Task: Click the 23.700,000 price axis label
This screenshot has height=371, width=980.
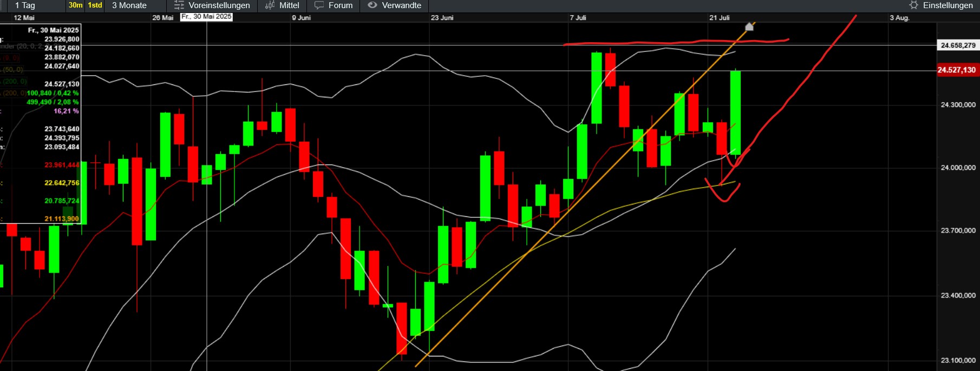Action: tap(958, 230)
